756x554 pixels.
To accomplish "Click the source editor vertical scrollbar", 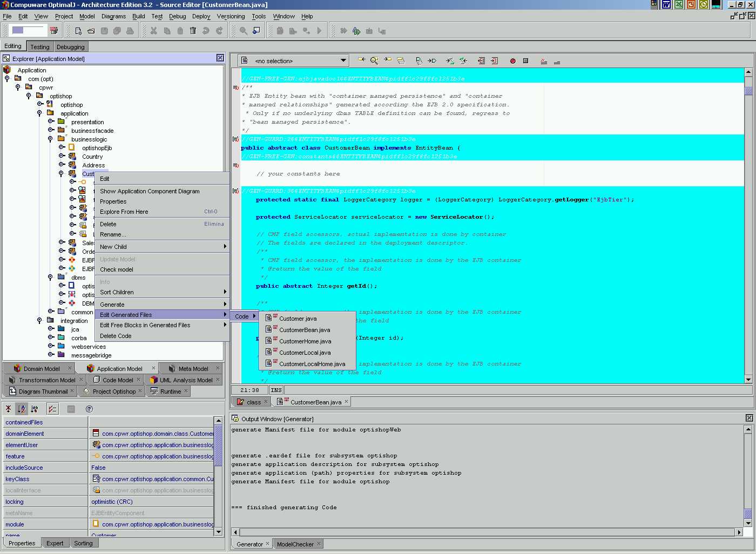I will [x=748, y=226].
